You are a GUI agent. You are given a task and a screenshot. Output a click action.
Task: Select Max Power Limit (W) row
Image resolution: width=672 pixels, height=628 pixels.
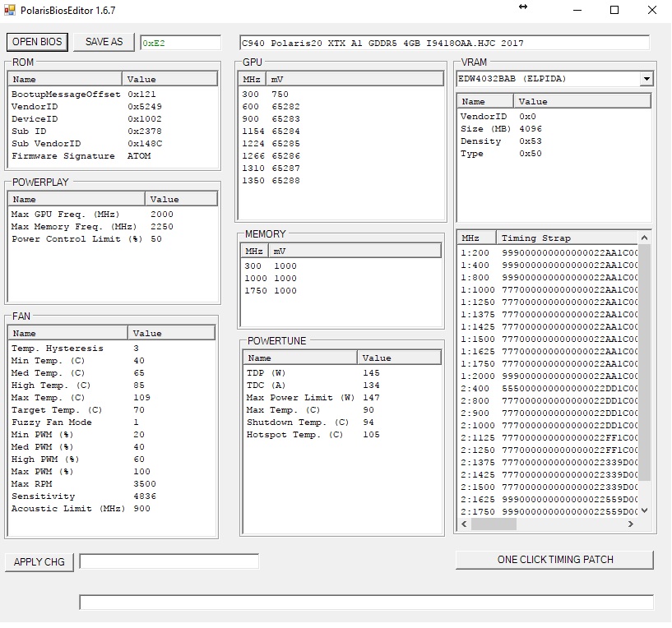pyautogui.click(x=342, y=398)
